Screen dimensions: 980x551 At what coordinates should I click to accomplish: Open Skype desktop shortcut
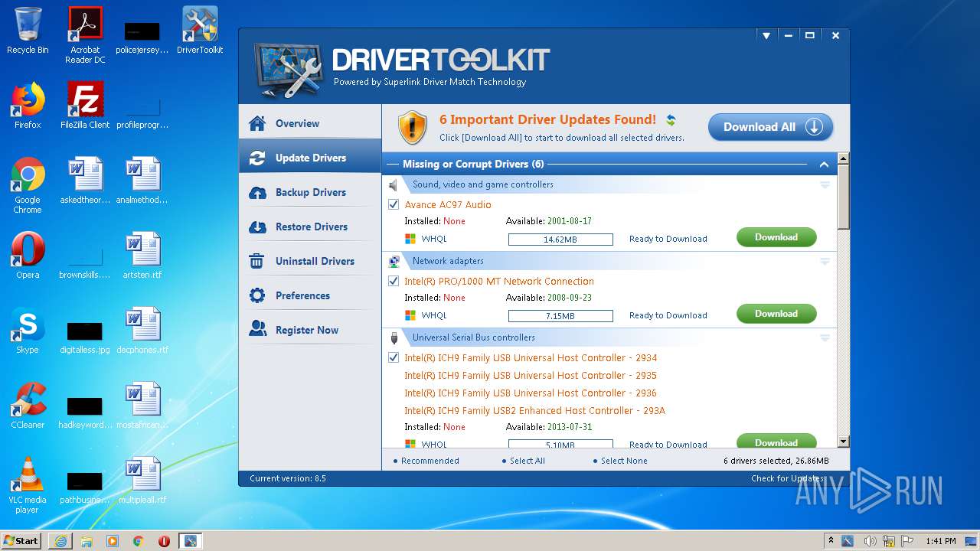pos(28,331)
